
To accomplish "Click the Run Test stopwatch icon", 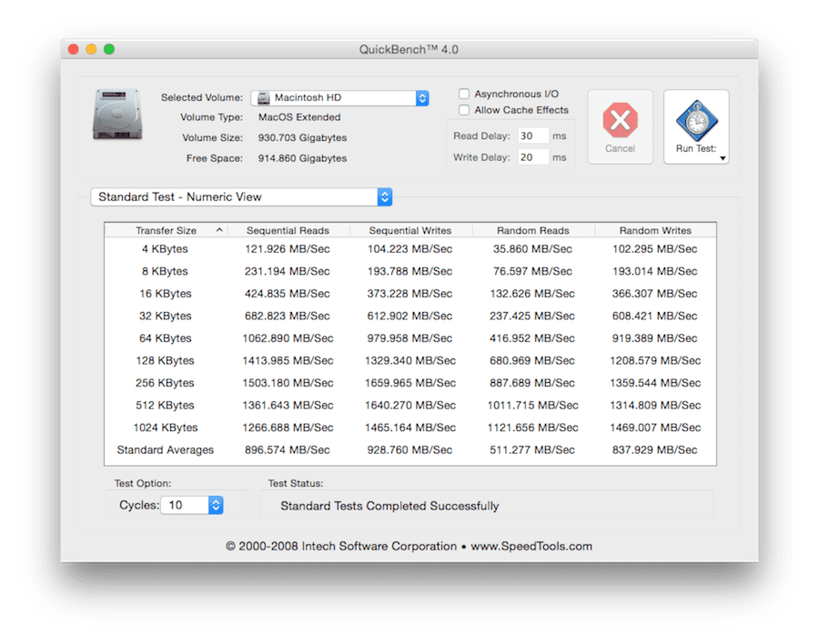I will pos(696,119).
